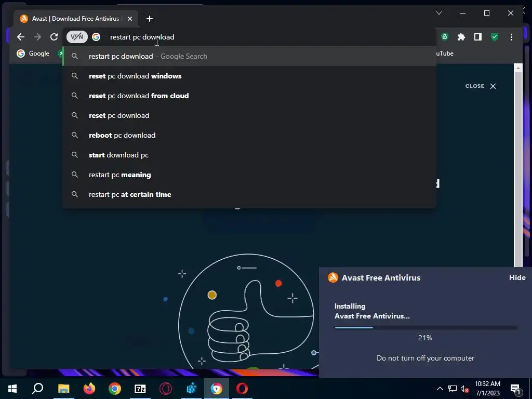Click the address bar text 'restart pc download'

pyautogui.click(x=142, y=37)
